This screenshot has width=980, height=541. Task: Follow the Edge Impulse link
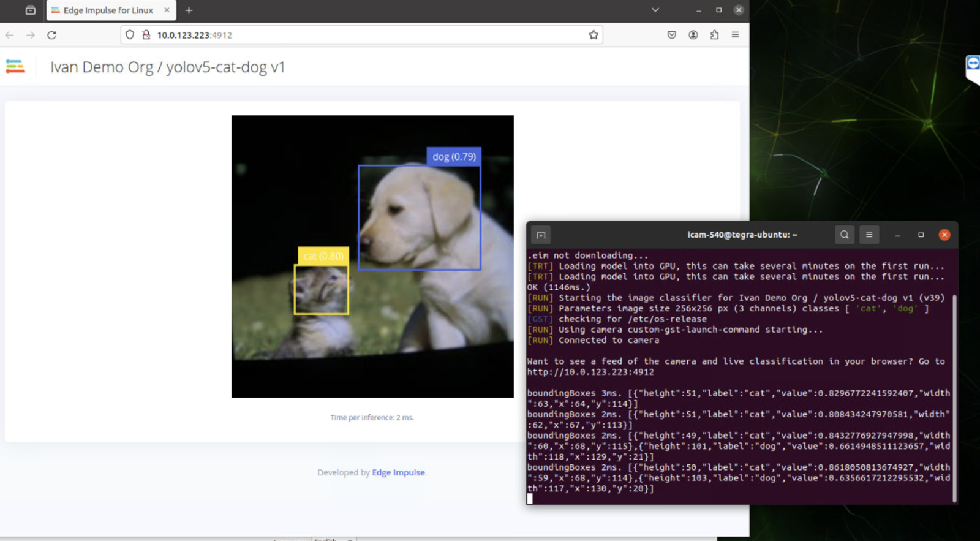[x=398, y=472]
